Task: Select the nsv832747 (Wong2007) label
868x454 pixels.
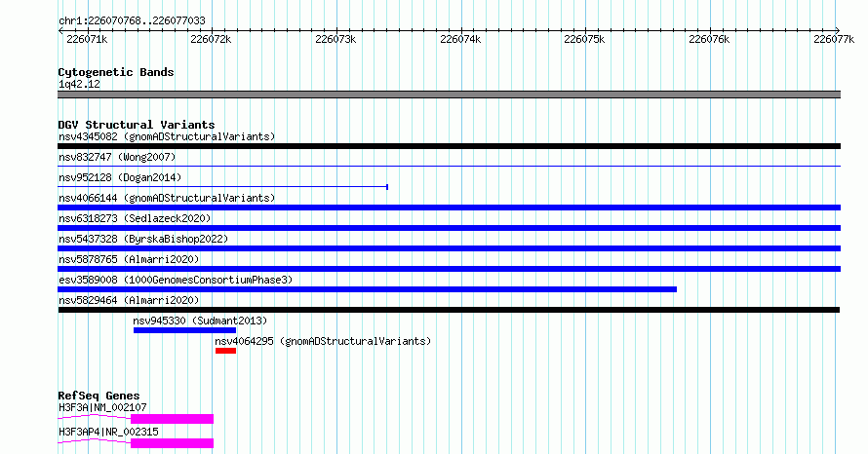Action: coord(117,157)
